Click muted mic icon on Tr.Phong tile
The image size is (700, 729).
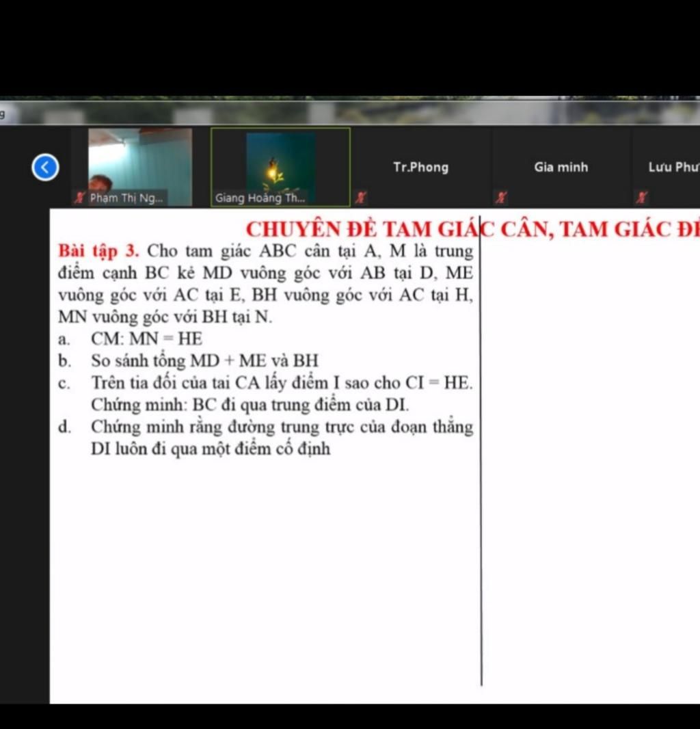360,198
